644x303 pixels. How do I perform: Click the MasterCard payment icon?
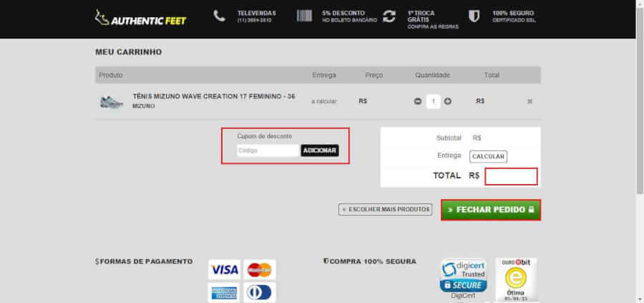coord(259,270)
